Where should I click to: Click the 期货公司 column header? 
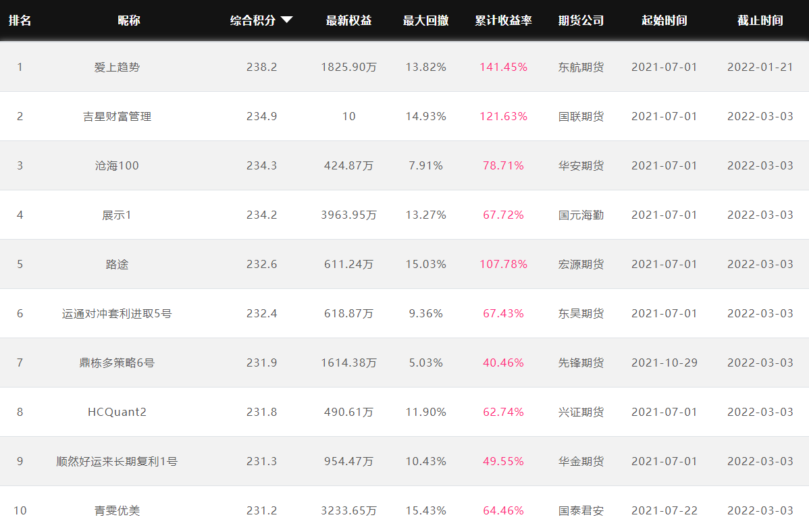581,21
